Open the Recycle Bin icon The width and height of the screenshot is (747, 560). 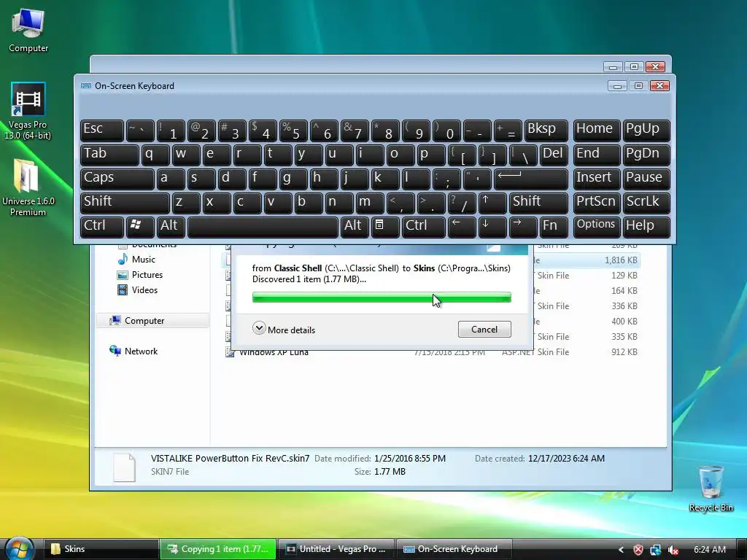click(x=711, y=488)
